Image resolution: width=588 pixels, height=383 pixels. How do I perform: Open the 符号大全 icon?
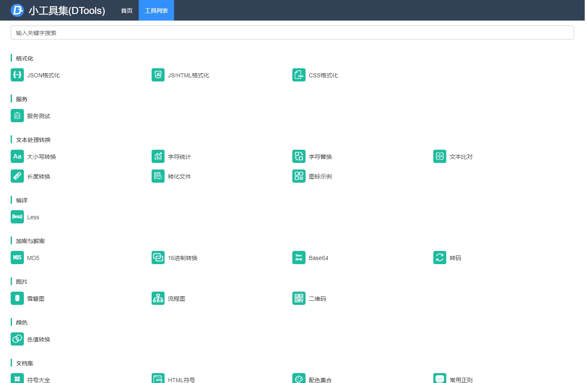17,378
